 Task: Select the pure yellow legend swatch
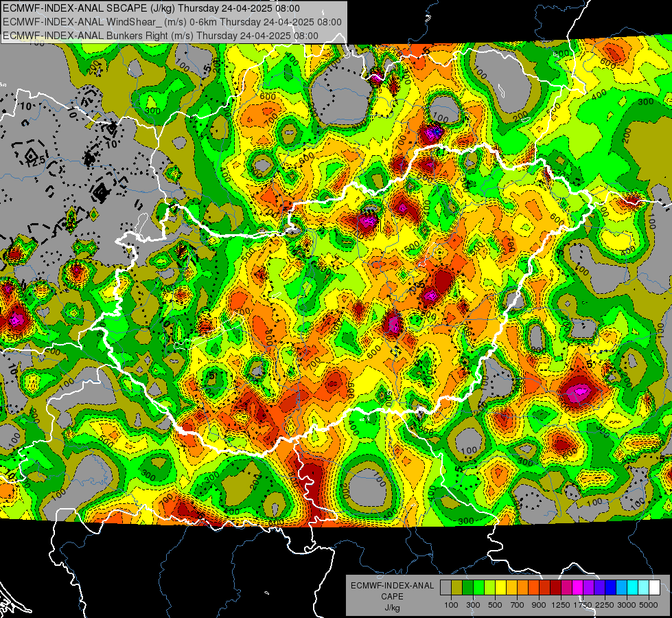click(x=500, y=588)
